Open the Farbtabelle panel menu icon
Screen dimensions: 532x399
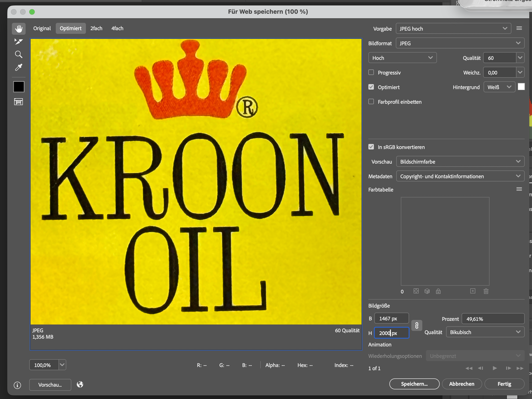[x=519, y=189]
